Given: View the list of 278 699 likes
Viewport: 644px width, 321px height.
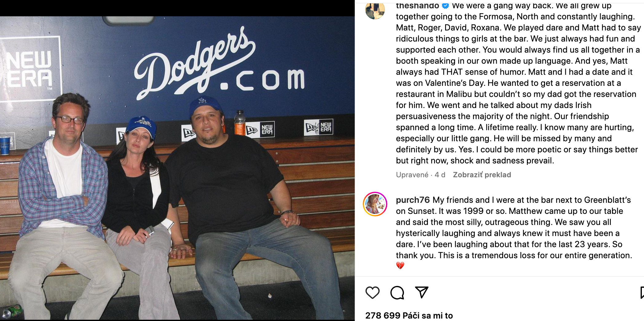Looking at the screenshot, I should click(x=409, y=315).
